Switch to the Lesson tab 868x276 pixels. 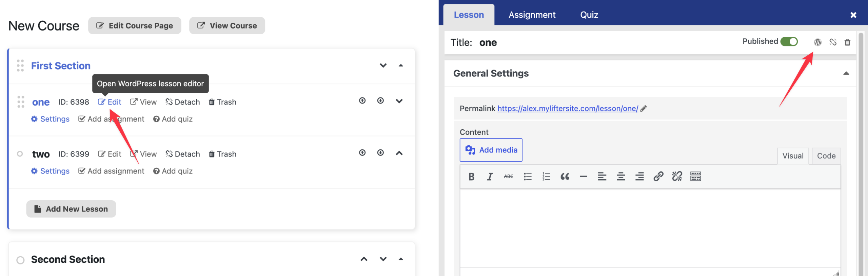(x=469, y=15)
